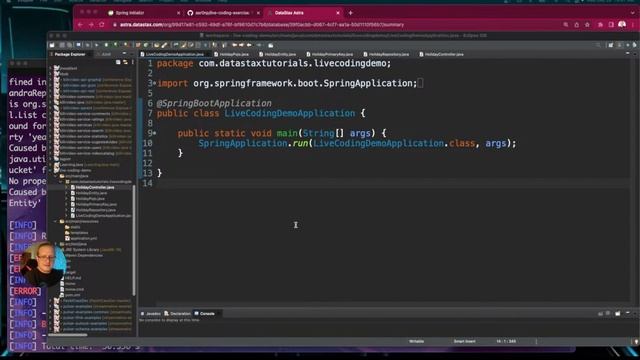640x360 pixels.
Task: Click the Chrome profile avatar
Action: (622, 24)
